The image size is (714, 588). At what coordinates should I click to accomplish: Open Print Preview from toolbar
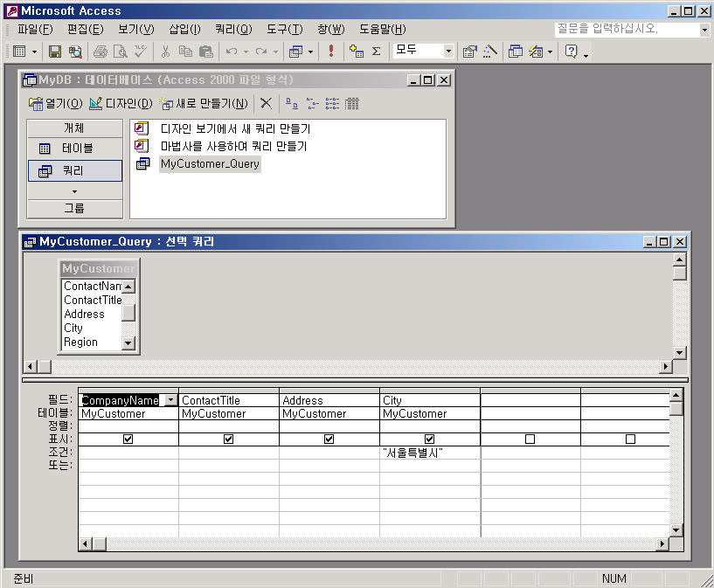pyautogui.click(x=121, y=52)
